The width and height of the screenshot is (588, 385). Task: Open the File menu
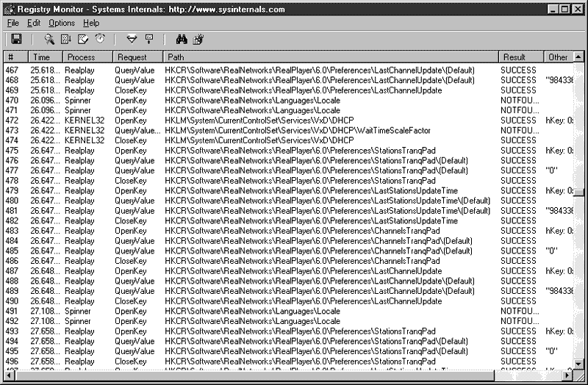tap(13, 24)
